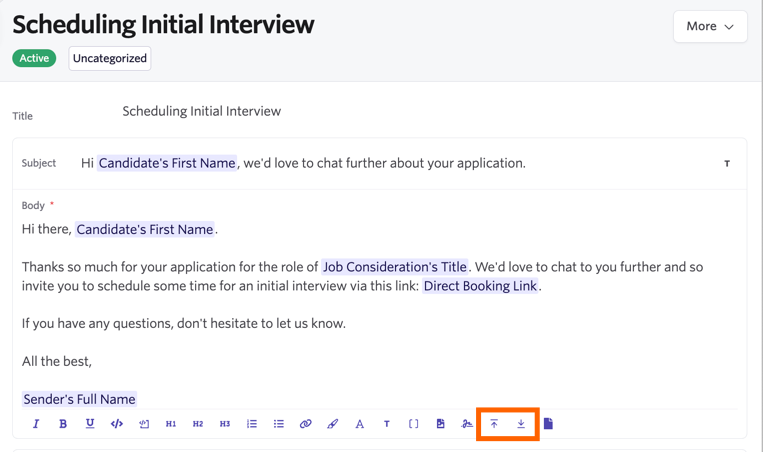
Task: Toggle underline formatting
Action: coord(90,424)
